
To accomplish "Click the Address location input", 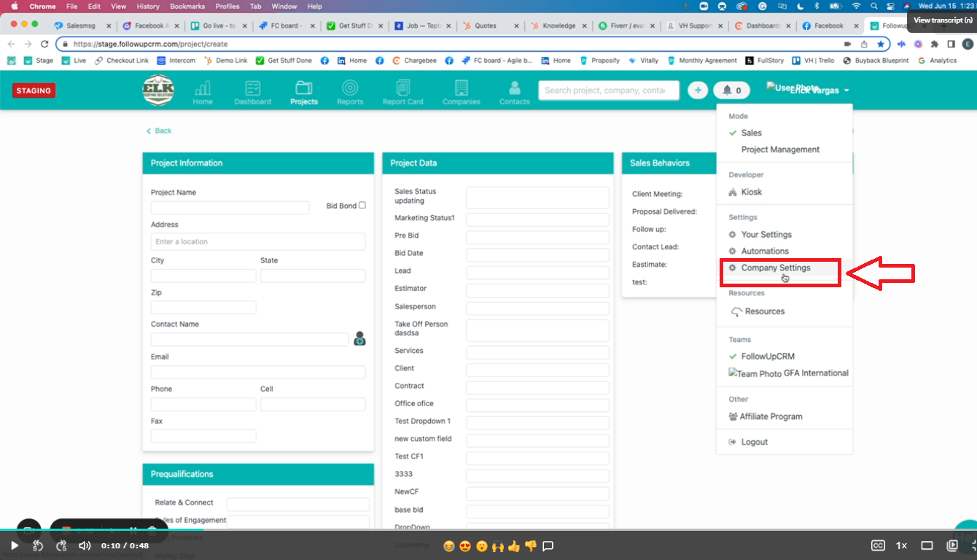I will click(258, 241).
